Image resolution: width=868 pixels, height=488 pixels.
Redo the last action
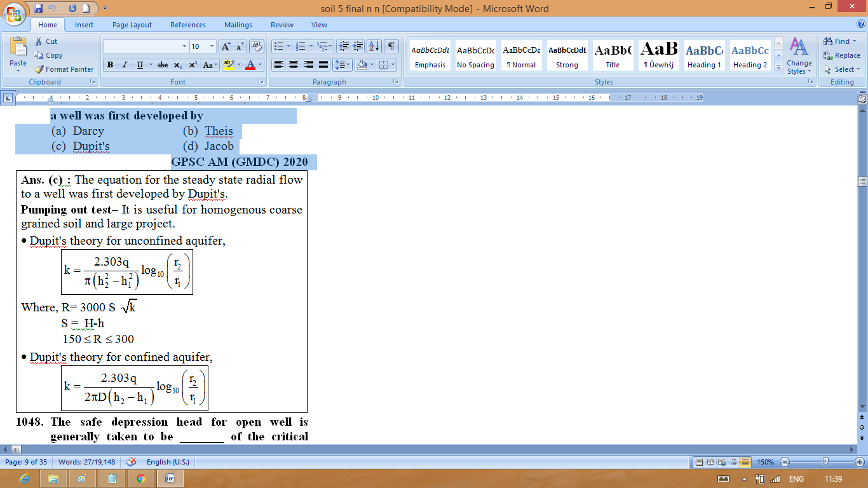[72, 8]
